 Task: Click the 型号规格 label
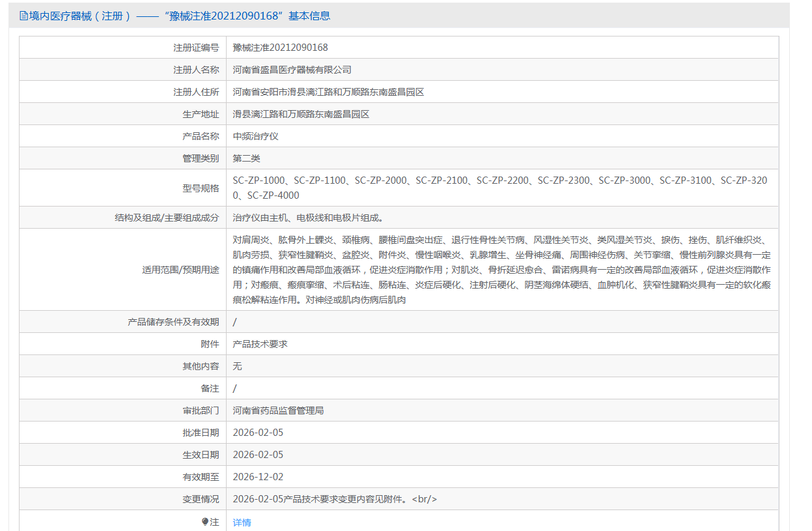click(x=201, y=188)
